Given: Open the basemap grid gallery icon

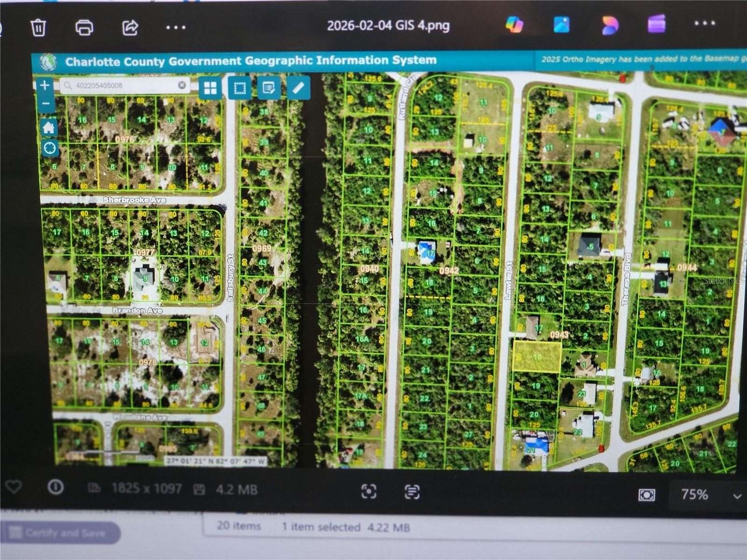Looking at the screenshot, I should (210, 87).
